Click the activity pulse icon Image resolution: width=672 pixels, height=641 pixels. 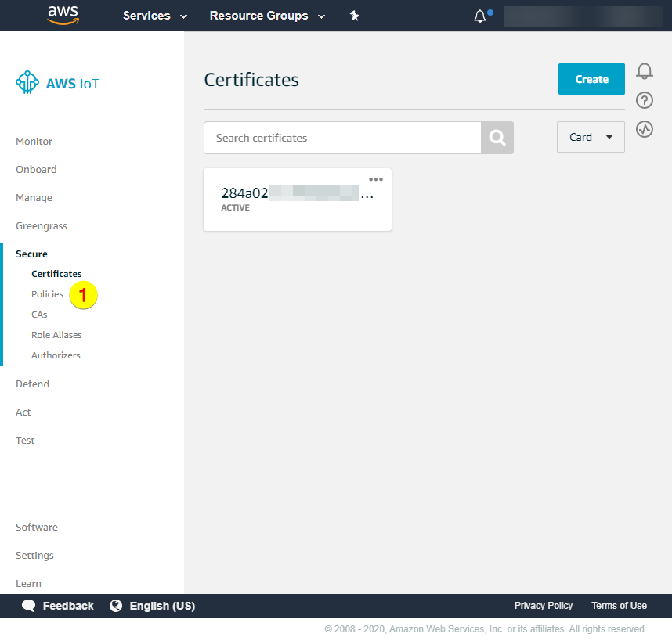click(645, 129)
